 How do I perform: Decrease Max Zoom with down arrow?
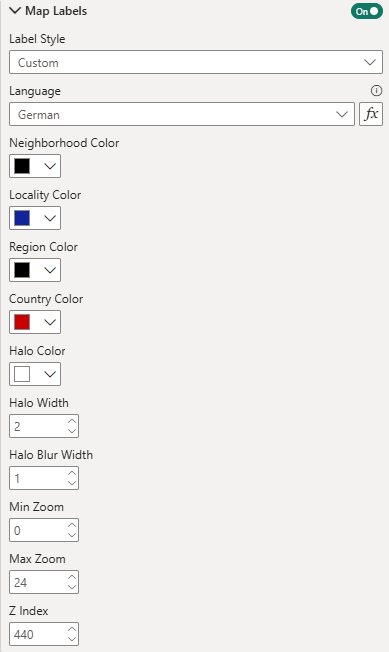pyautogui.click(x=72, y=587)
